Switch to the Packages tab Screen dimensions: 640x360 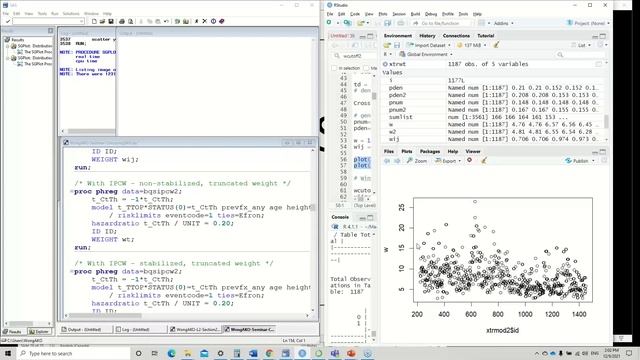pyautogui.click(x=430, y=151)
